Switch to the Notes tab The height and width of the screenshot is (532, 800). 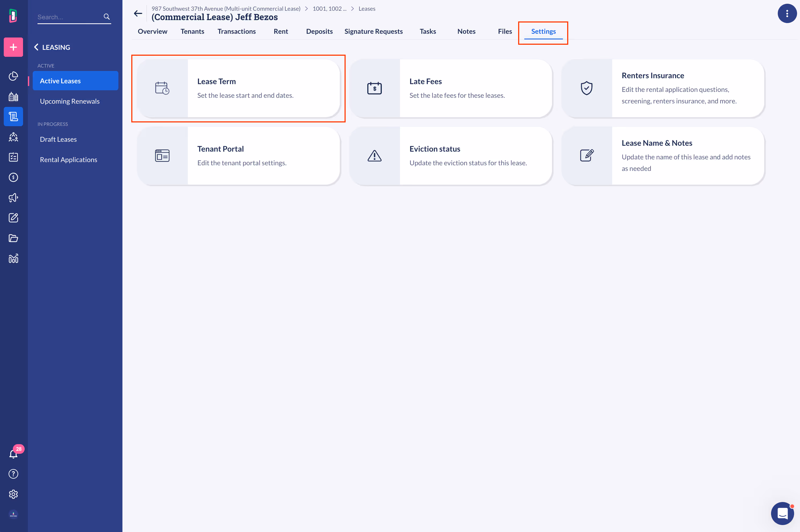point(466,31)
